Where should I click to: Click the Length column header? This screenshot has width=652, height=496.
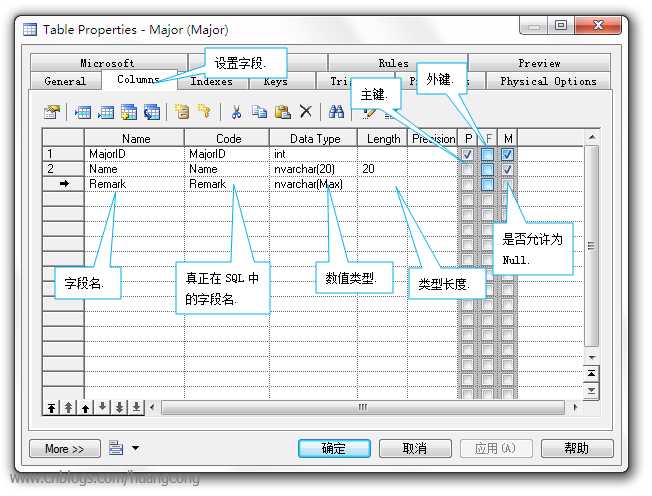coord(383,138)
